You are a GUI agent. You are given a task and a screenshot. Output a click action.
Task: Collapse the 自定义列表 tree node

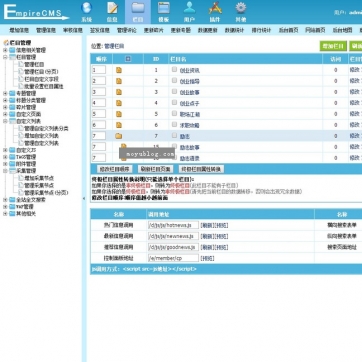(x=5, y=121)
